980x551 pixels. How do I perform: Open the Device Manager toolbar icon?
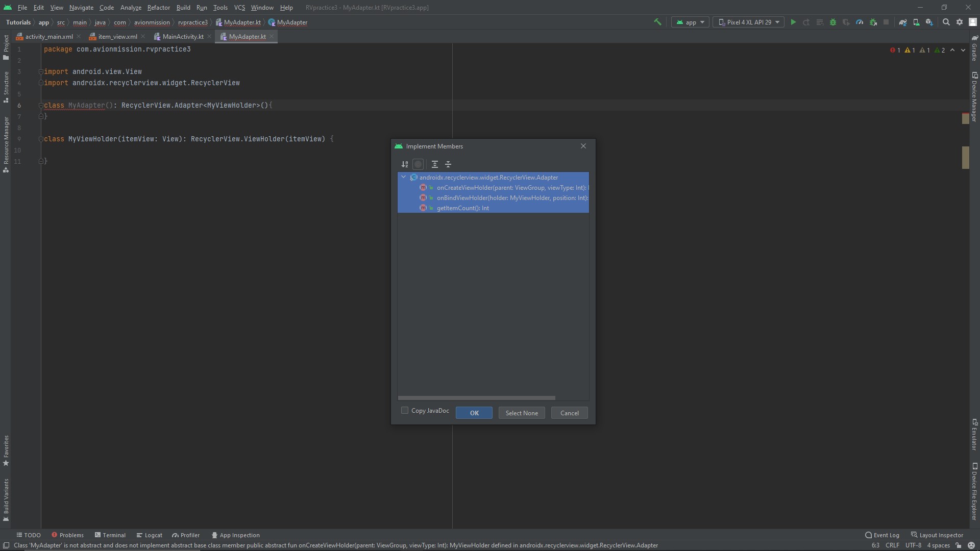pos(916,22)
